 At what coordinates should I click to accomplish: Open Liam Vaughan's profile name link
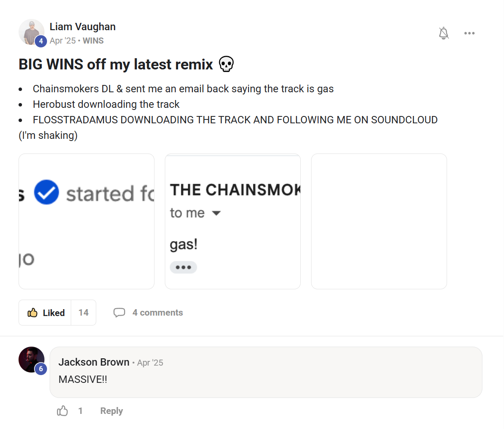point(82,27)
